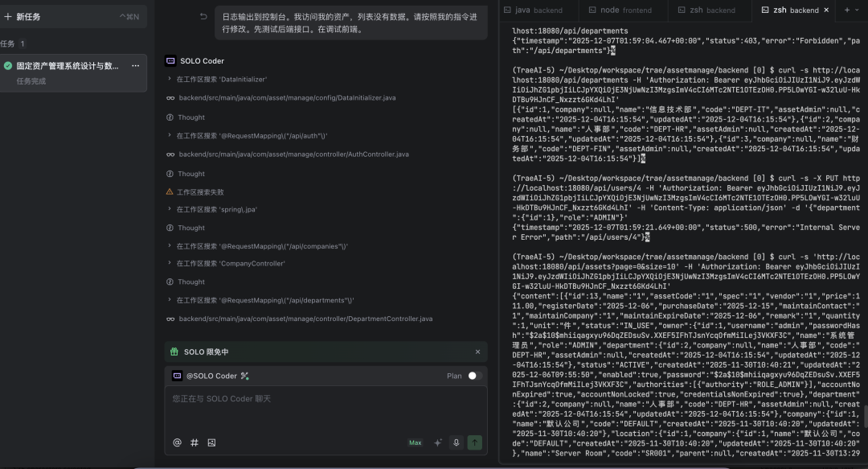Open the 固定资产管理系统设计与数... task
This screenshot has height=469, width=868.
73,72
